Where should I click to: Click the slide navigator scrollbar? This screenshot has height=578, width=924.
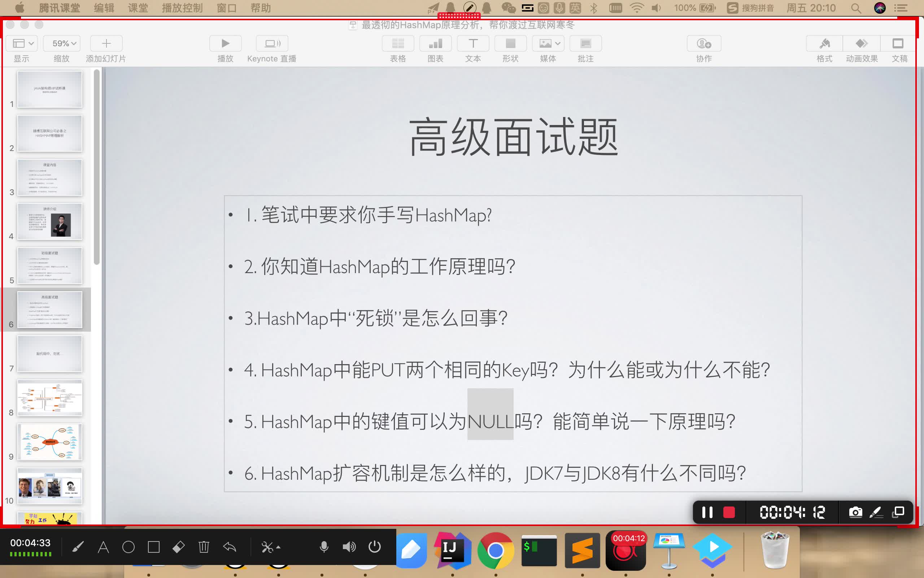(x=97, y=167)
